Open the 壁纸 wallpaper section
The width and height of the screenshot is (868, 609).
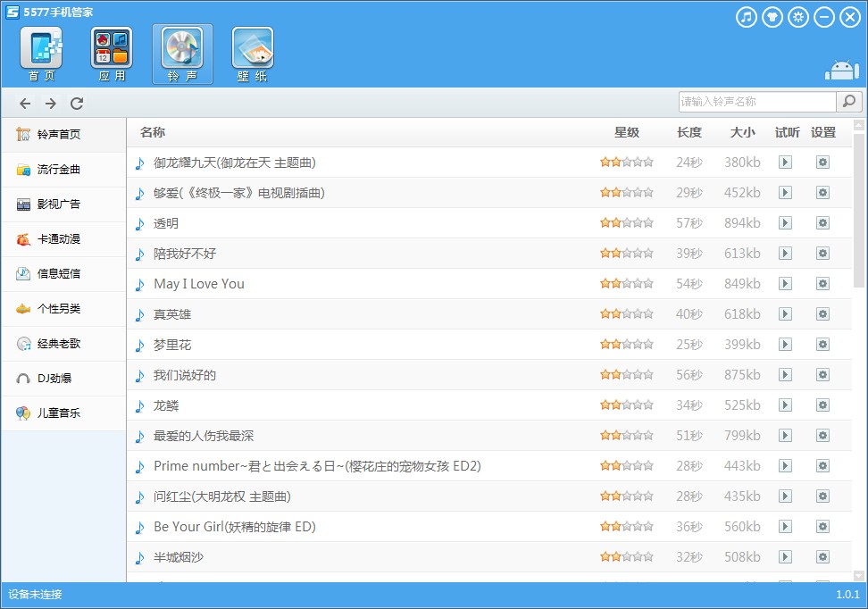point(253,54)
